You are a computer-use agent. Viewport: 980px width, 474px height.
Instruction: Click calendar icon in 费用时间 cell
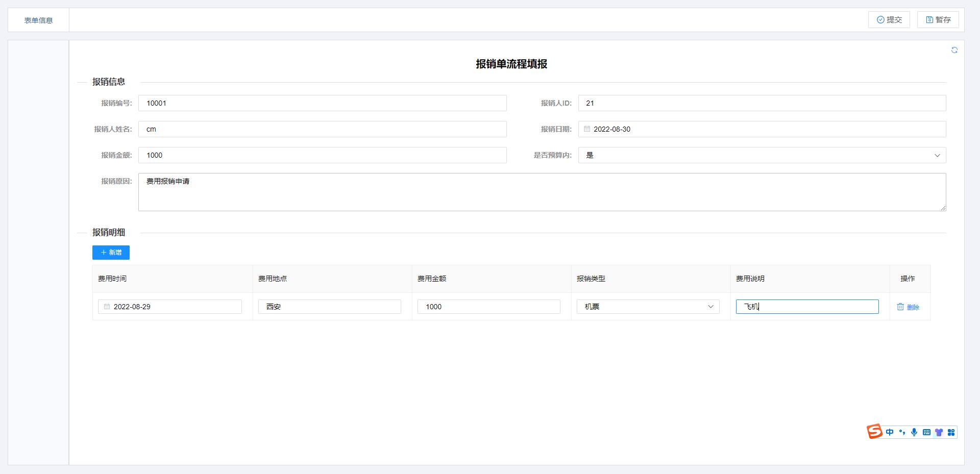coord(107,307)
